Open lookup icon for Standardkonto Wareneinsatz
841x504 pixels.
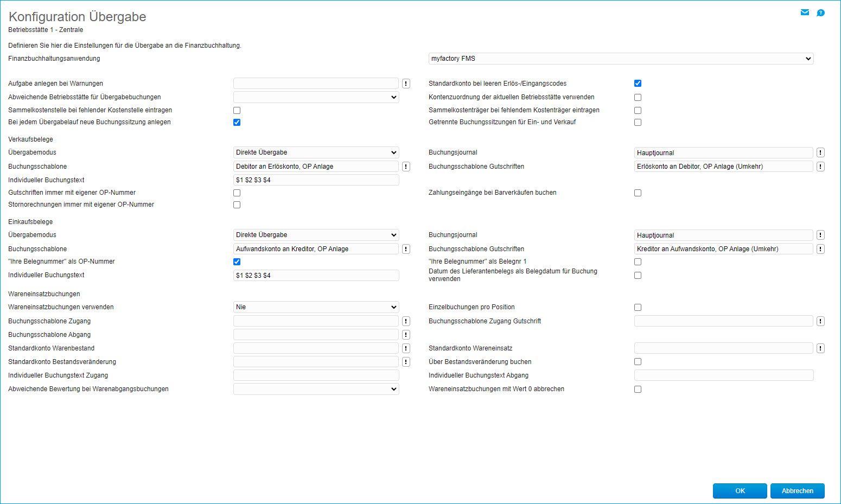tap(820, 348)
